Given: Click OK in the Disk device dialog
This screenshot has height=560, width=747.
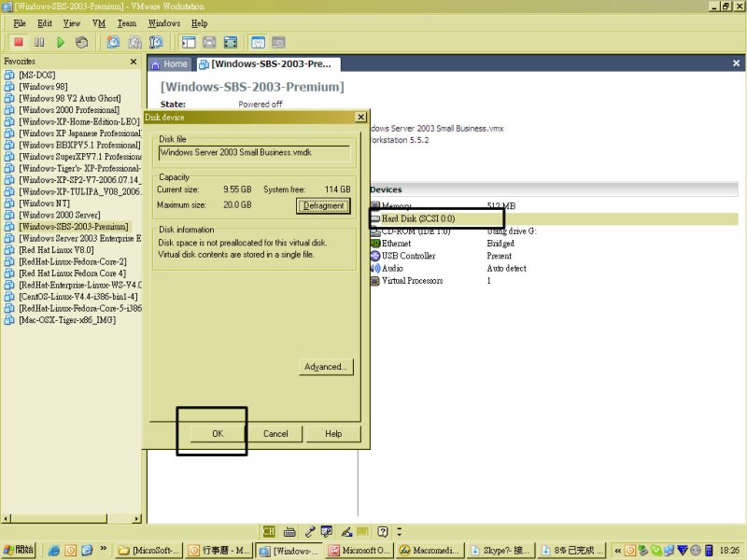Looking at the screenshot, I should tap(218, 434).
